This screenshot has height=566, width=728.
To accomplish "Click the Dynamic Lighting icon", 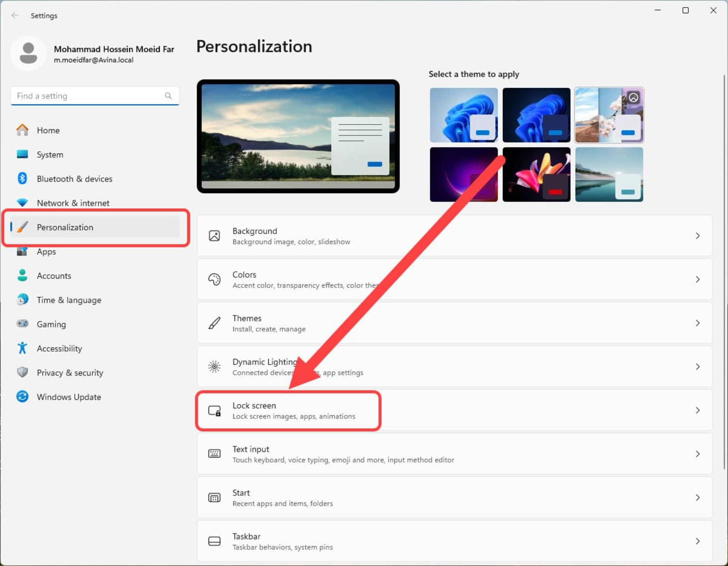I will (x=214, y=366).
